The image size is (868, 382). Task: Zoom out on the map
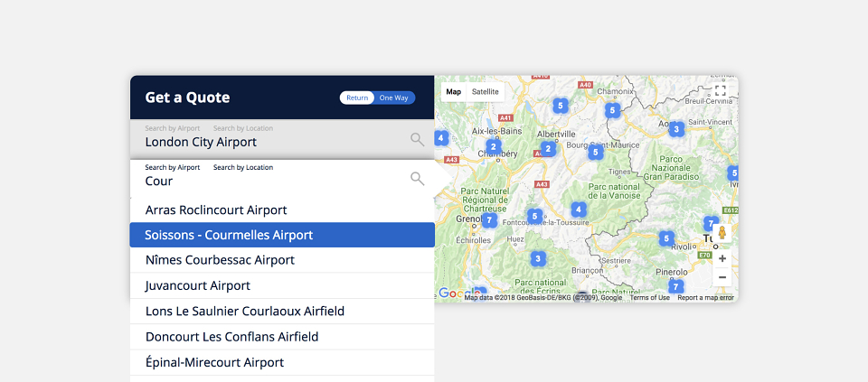coord(722,277)
